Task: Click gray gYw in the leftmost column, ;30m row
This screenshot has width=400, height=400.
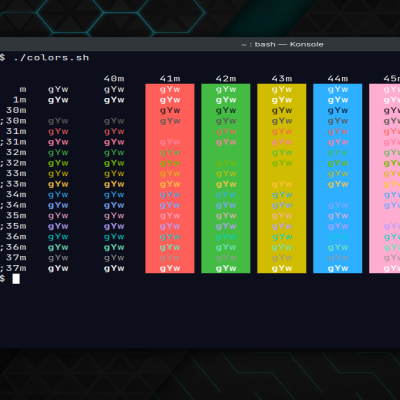Action: (x=58, y=121)
